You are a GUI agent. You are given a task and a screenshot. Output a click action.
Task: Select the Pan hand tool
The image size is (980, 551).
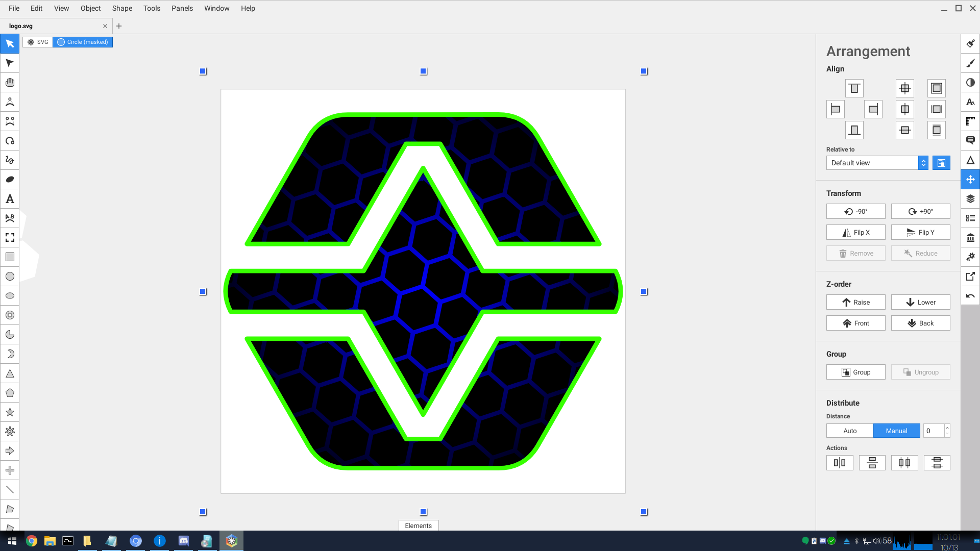[10, 83]
